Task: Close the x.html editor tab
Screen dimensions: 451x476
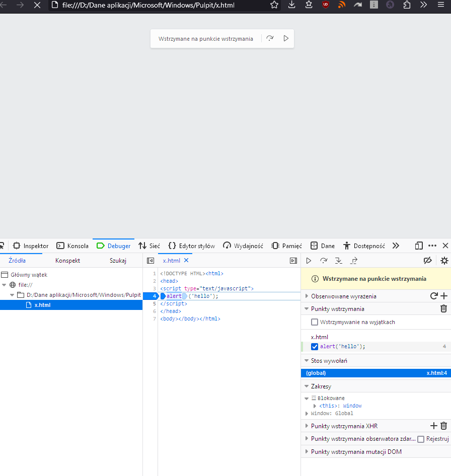Action: 186,260
